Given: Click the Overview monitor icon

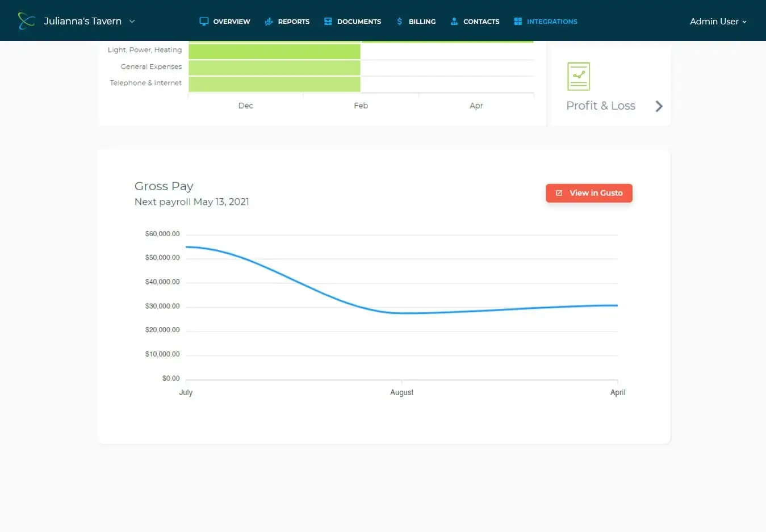Looking at the screenshot, I should pyautogui.click(x=204, y=22).
